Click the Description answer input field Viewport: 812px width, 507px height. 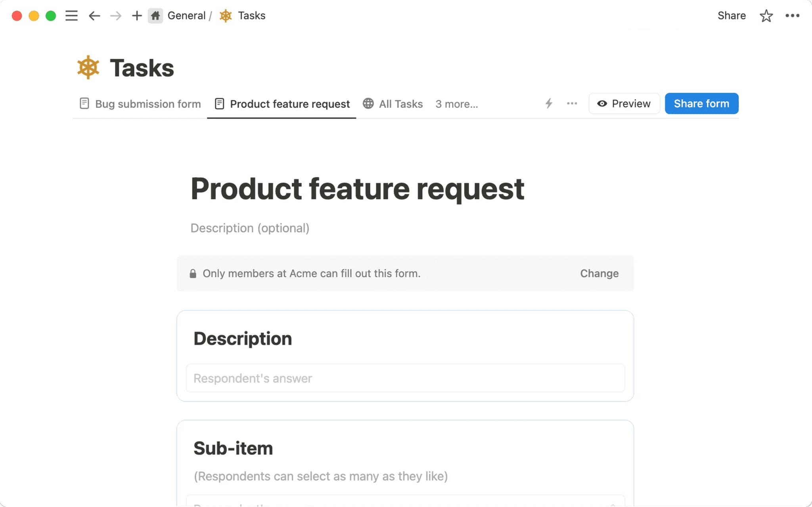coord(404,378)
